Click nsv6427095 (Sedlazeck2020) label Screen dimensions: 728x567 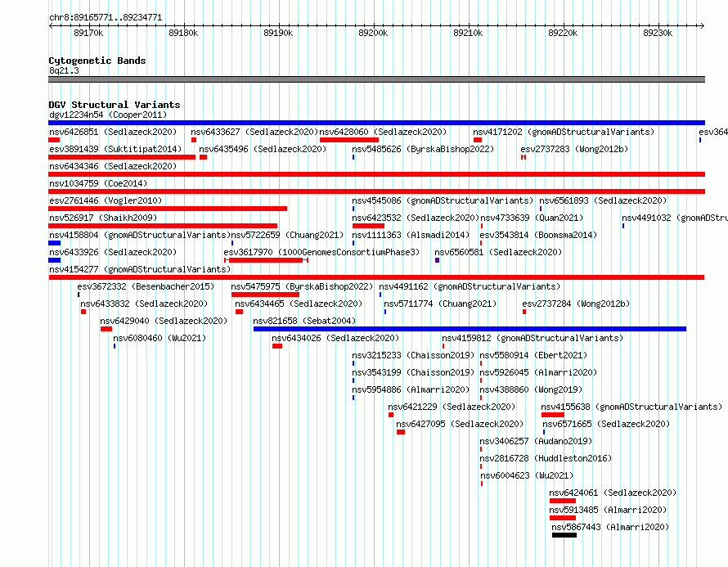(x=460, y=424)
